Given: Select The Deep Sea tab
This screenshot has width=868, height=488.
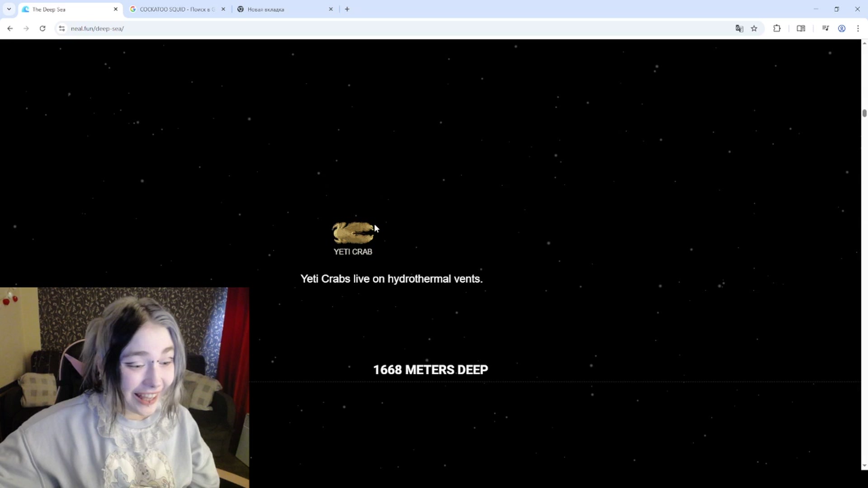Looking at the screenshot, I should (x=70, y=9).
